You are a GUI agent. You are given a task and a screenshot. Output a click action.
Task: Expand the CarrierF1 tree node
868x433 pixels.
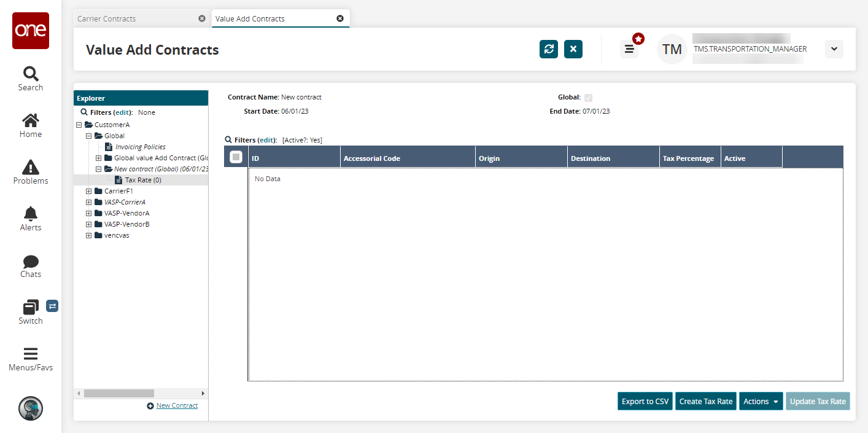[x=88, y=191]
